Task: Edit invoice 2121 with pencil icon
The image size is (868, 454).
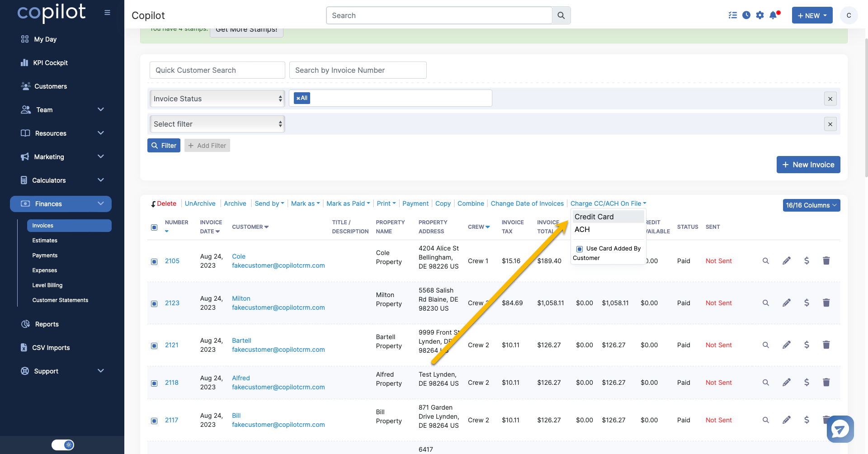Action: tap(787, 345)
